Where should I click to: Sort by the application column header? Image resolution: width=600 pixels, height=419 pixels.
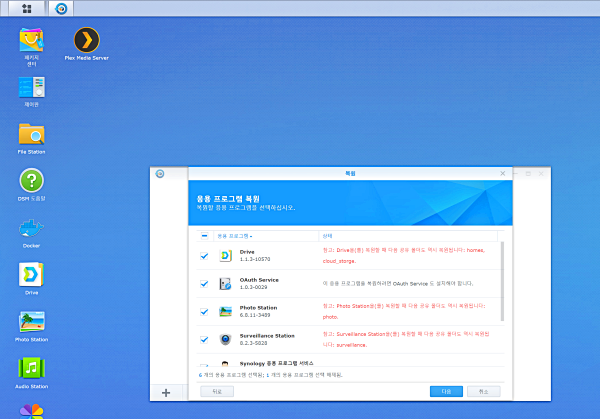click(x=266, y=236)
